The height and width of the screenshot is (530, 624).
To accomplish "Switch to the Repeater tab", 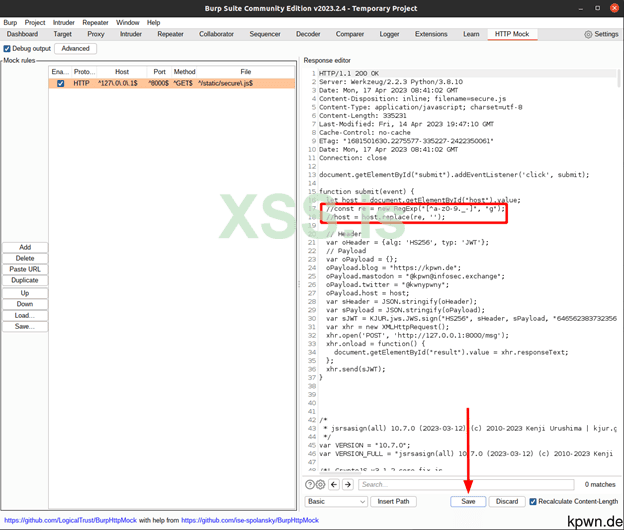I will pos(170,34).
